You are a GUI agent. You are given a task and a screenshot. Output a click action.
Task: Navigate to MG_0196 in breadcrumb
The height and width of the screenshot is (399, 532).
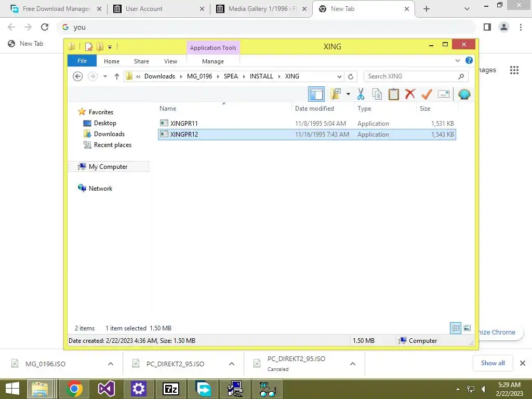coord(199,76)
